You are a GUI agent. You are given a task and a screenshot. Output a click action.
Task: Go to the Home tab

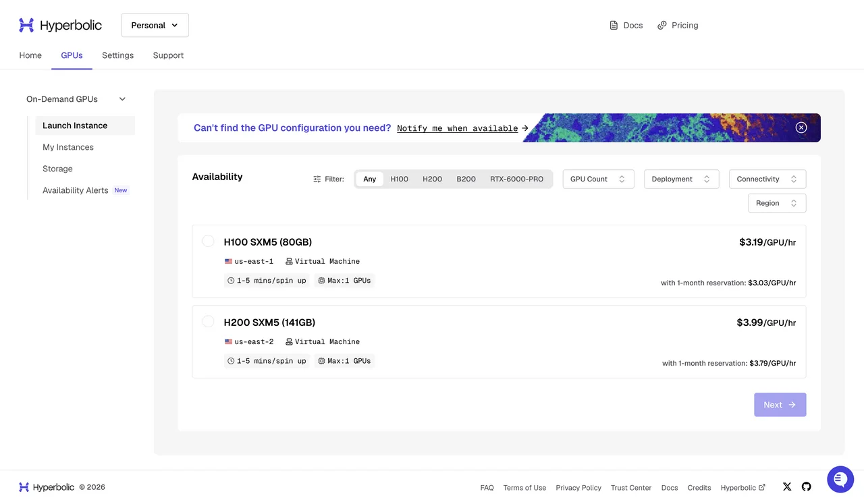30,55
